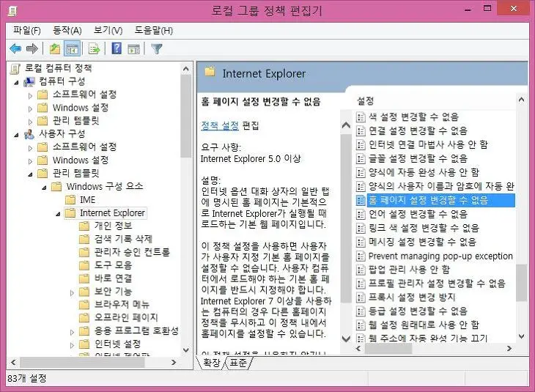Click the Up one level folder icon
Viewport: 535px width, 392px height.
[54, 49]
